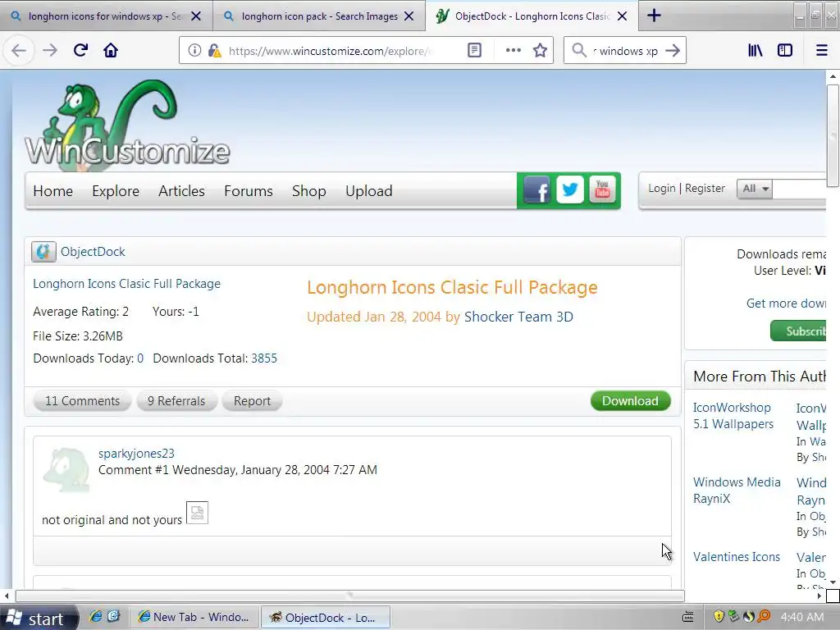Click the ObjectDock category icon
The width and height of the screenshot is (840, 630).
pyautogui.click(x=43, y=252)
